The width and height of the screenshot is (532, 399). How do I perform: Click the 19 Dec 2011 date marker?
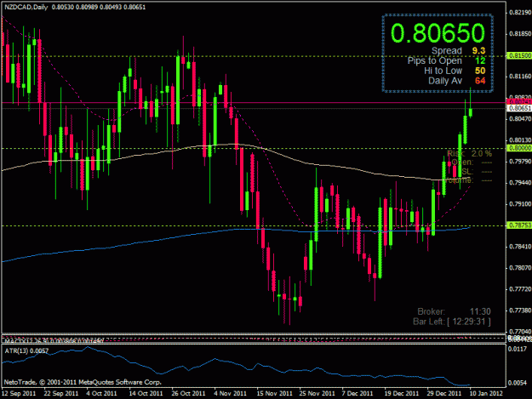pos(402,393)
